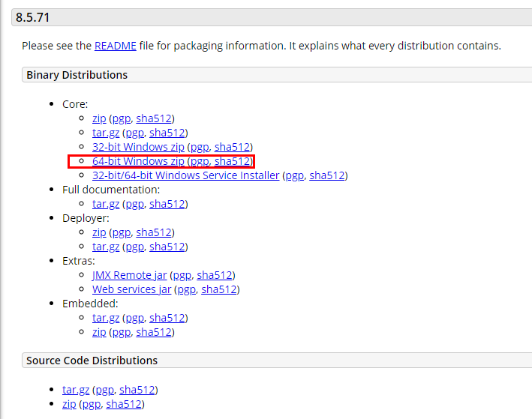532x419 pixels.
Task: Open pgp for Embedded zip
Action: click(x=122, y=332)
